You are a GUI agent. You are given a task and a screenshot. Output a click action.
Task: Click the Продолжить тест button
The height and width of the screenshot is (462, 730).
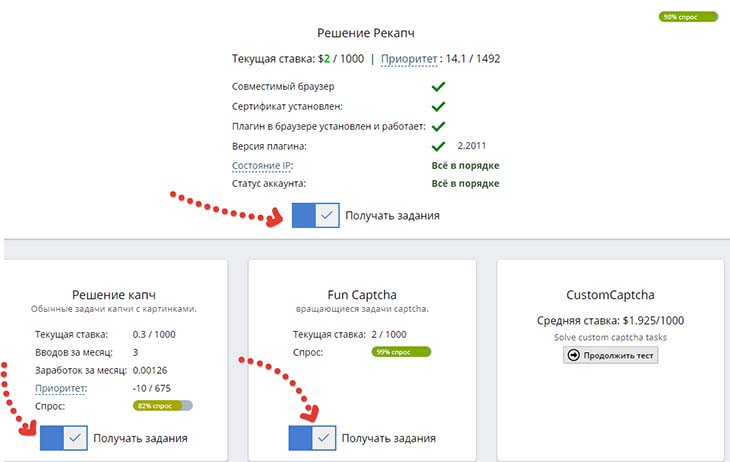coord(610,355)
